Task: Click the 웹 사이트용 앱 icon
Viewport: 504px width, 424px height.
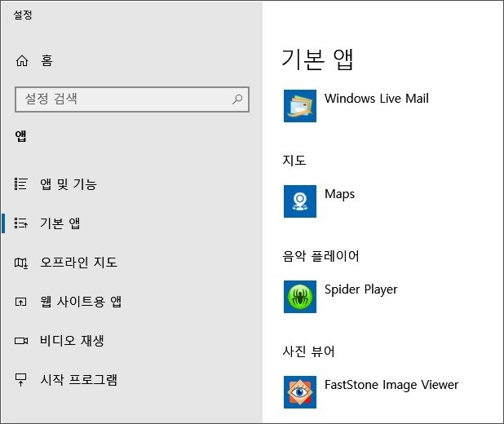Action: point(21,302)
